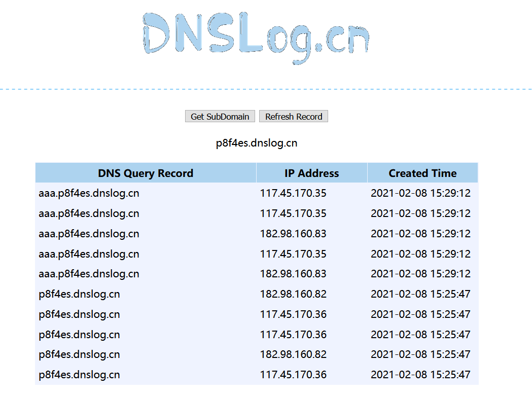
Task: Click the Created Time column header
Action: [x=422, y=173]
